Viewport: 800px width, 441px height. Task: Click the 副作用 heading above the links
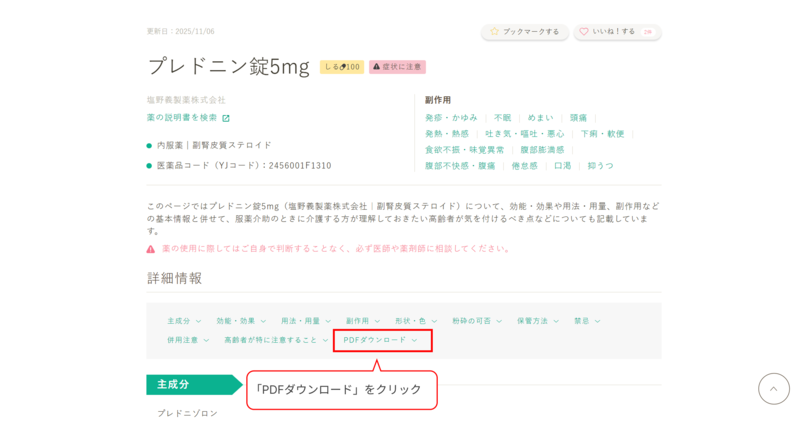[438, 100]
